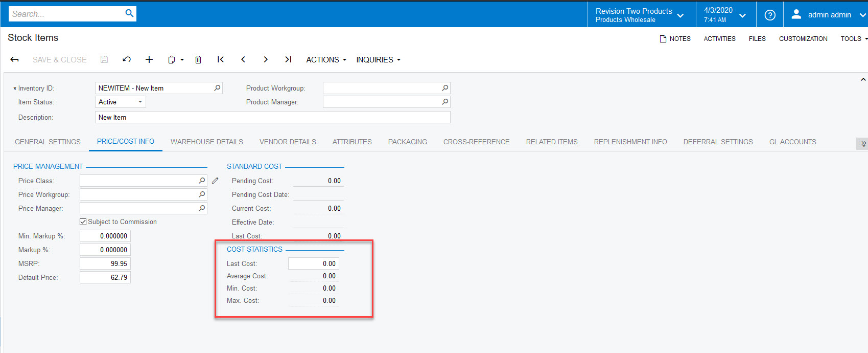Screen dimensions: 868x353
Task: Open Price Class lookup magnifier
Action: tap(202, 181)
